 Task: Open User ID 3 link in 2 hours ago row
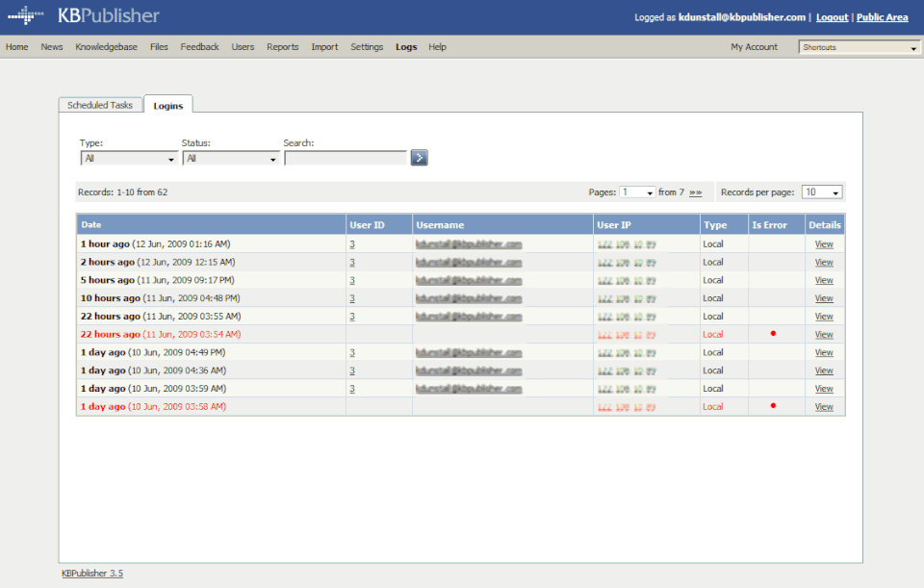tap(352, 262)
